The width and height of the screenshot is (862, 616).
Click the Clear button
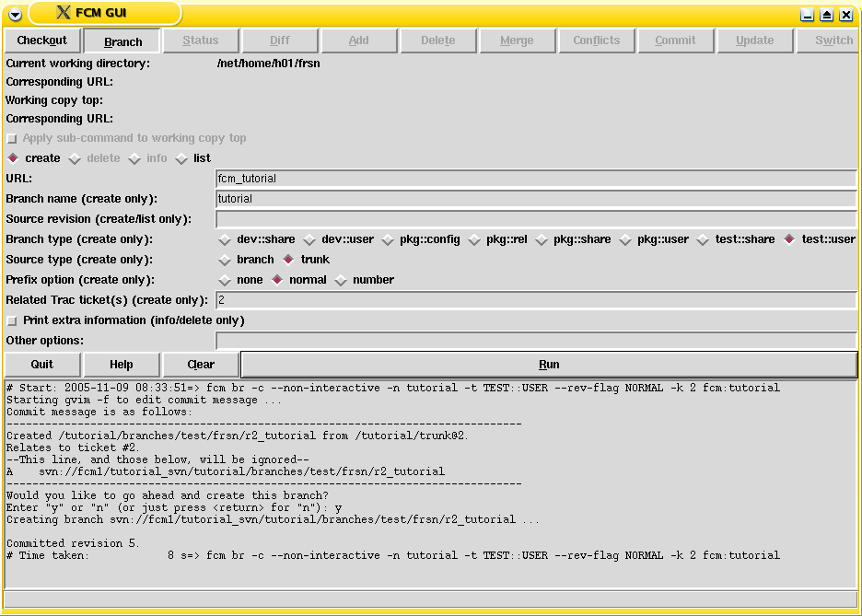[200, 365]
